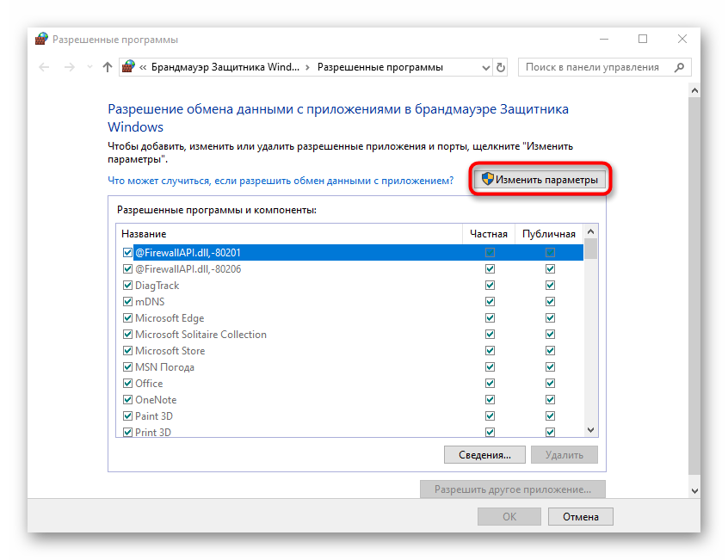Cancel changes with Отмена button
The height and width of the screenshot is (560, 728).
coord(580,516)
